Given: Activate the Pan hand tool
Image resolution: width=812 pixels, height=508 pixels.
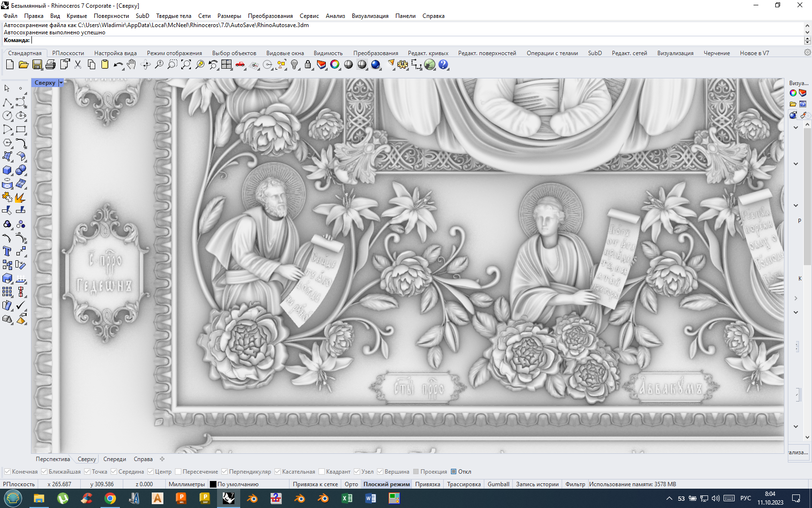Looking at the screenshot, I should point(131,64).
